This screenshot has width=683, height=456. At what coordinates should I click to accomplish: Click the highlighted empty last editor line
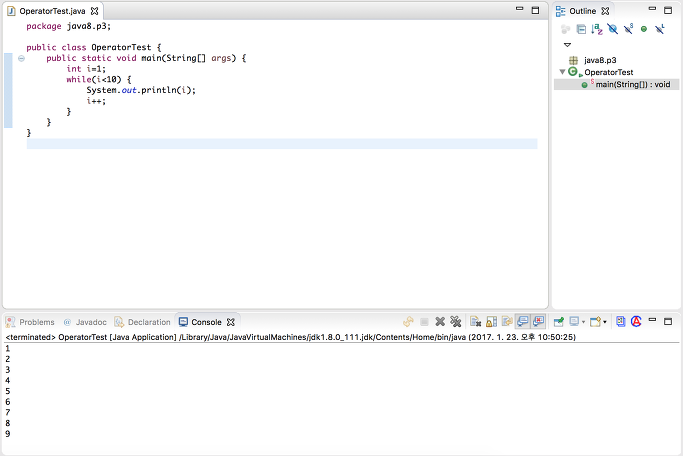tap(282, 144)
